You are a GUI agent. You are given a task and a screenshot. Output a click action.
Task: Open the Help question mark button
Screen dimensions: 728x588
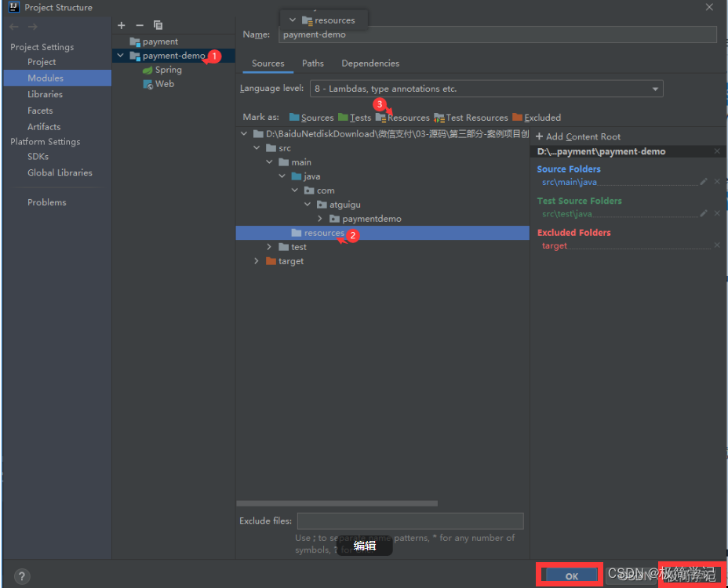[22, 576]
